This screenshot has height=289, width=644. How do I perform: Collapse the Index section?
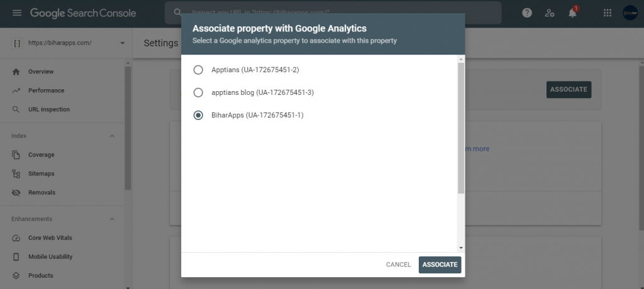tap(113, 136)
